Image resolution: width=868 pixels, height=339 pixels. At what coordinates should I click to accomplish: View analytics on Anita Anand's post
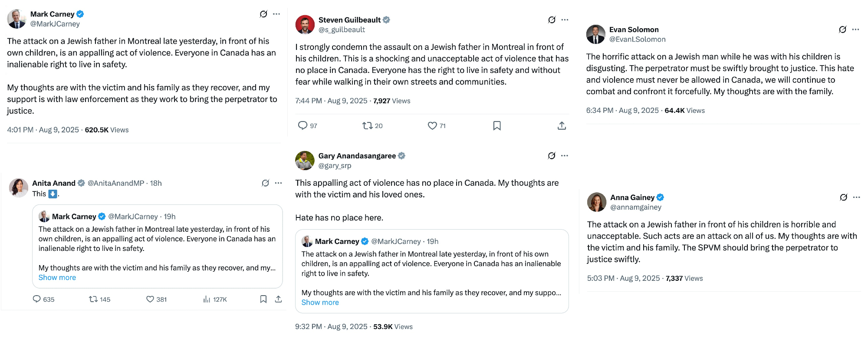[207, 299]
